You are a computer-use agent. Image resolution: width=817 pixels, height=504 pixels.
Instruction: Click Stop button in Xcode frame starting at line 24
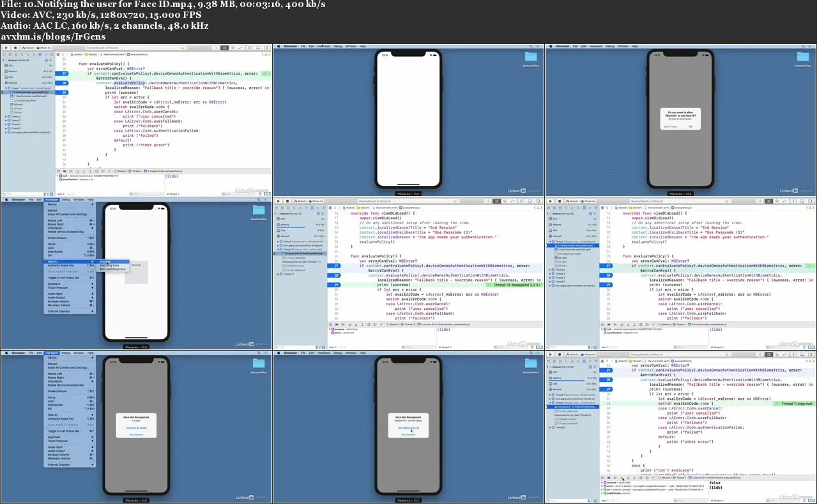tap(15, 48)
